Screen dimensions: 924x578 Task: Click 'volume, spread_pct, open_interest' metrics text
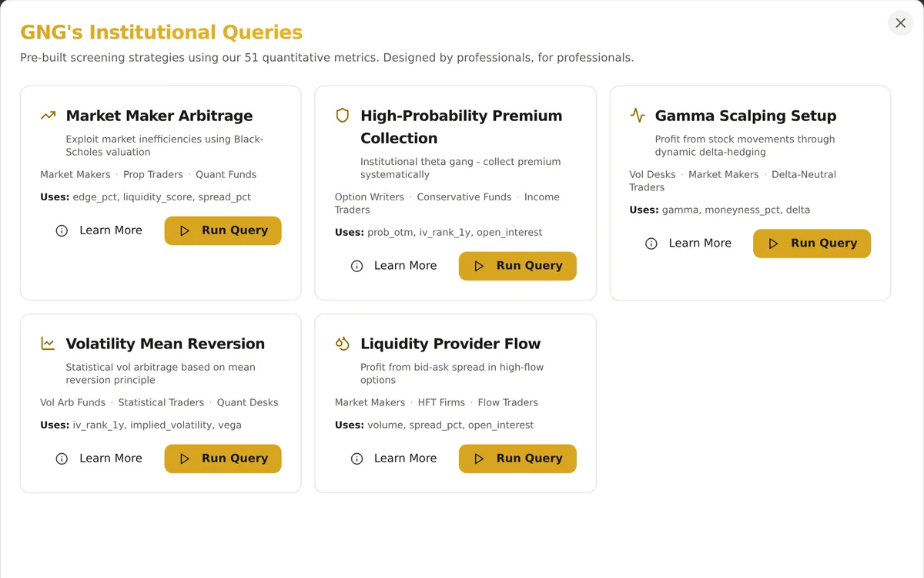pos(450,425)
